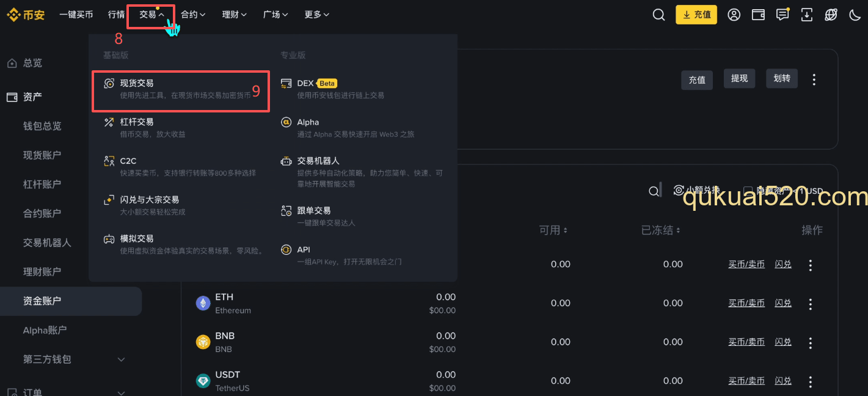Click the asset list search magnifier
This screenshot has height=396, width=868.
pos(654,191)
